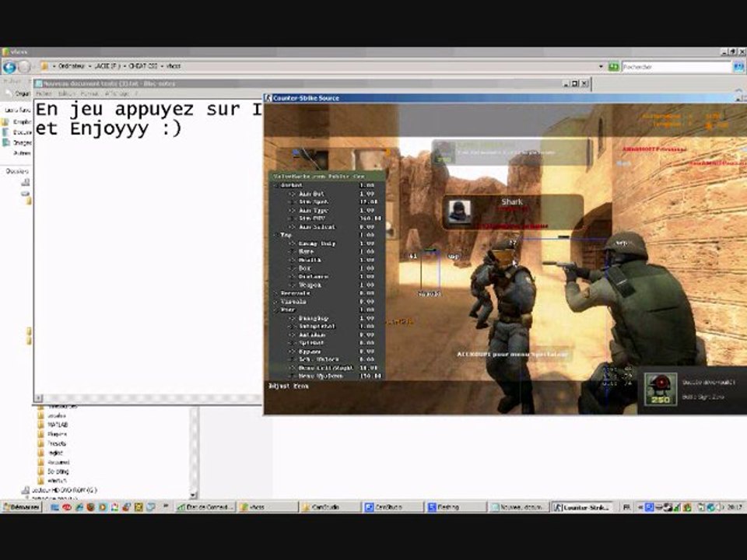Click the Shark name label in game
This screenshot has height=560, width=747.
pos(512,202)
